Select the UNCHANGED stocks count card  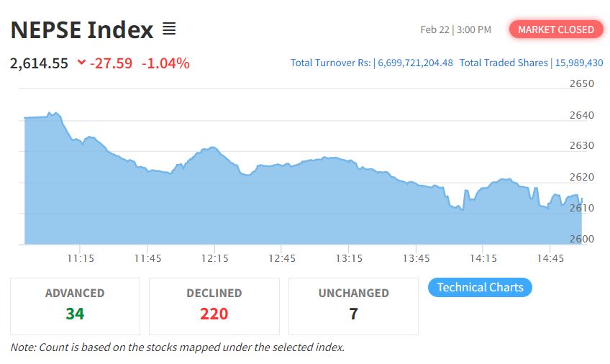tap(353, 306)
